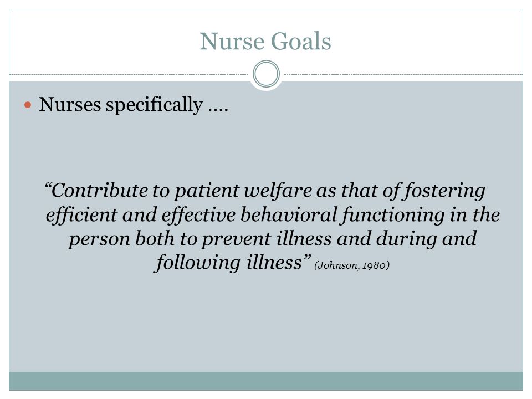Select the 'Nurses specifically ....' bullet text
532x399 pixels.
pyautogui.click(x=134, y=105)
